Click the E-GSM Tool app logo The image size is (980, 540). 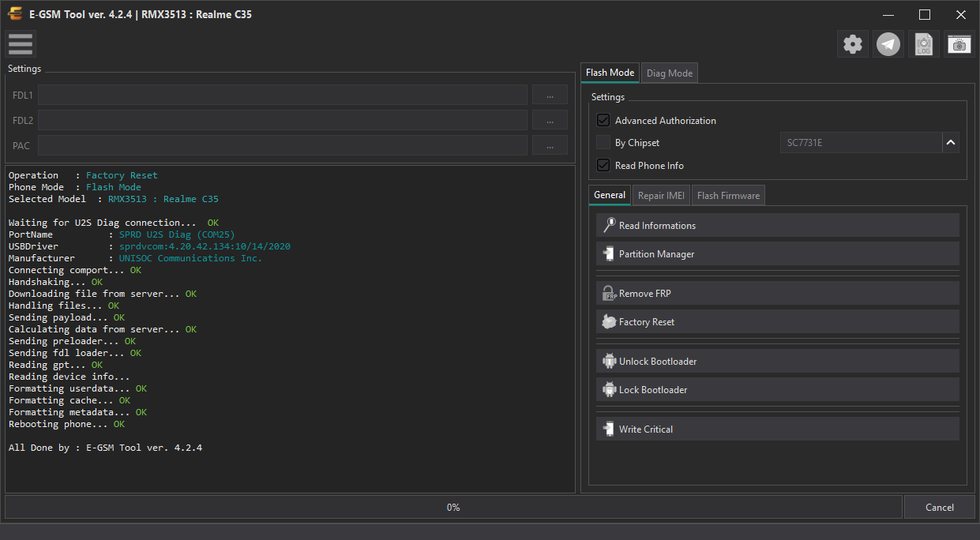pos(15,14)
